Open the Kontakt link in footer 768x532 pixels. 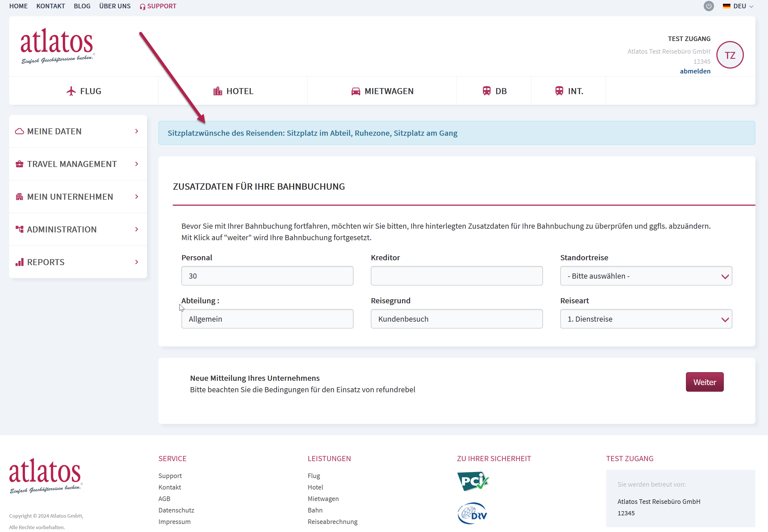click(170, 487)
